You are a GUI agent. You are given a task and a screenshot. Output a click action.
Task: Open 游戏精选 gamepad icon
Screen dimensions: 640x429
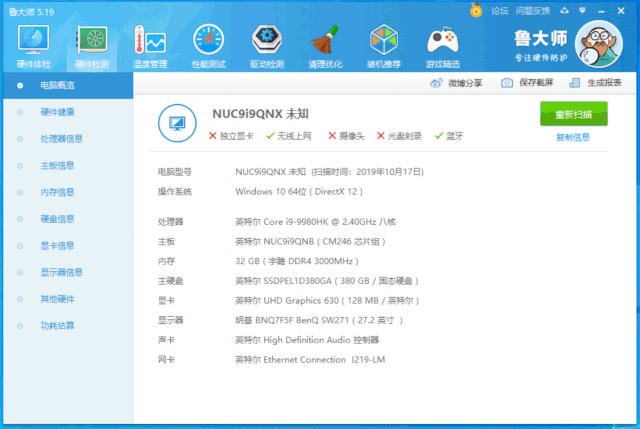point(442,46)
